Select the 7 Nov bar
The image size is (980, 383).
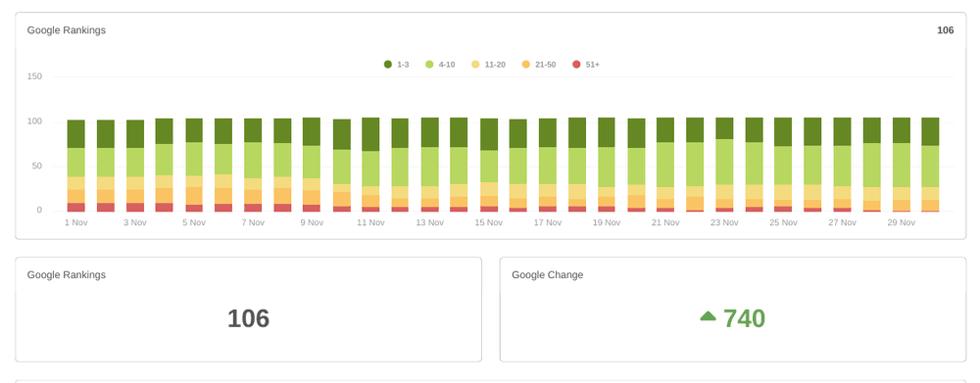[253, 165]
